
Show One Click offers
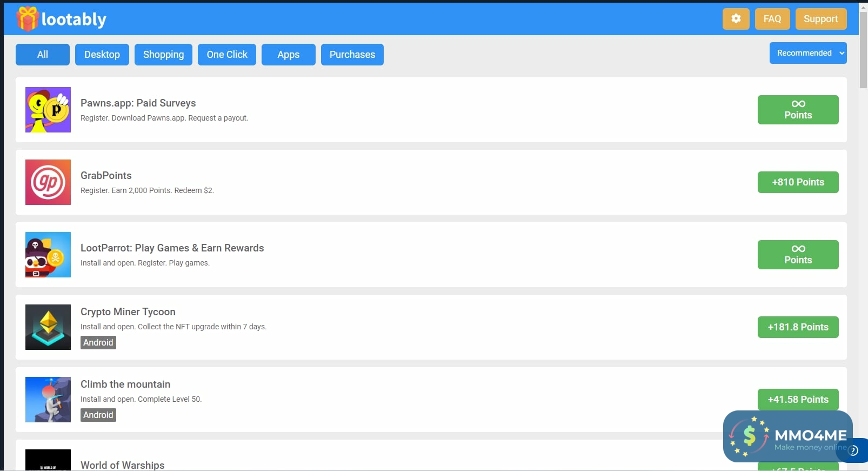click(x=227, y=55)
